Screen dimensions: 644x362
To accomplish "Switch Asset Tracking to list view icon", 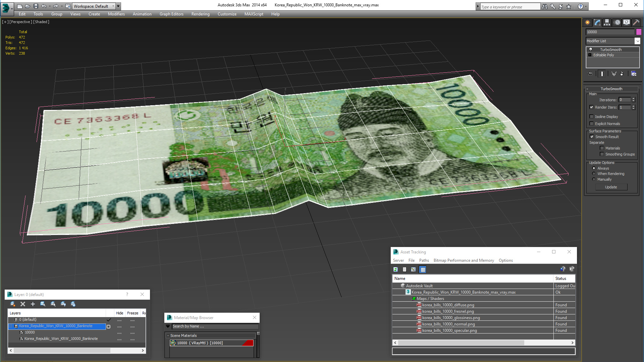I will pos(405,269).
